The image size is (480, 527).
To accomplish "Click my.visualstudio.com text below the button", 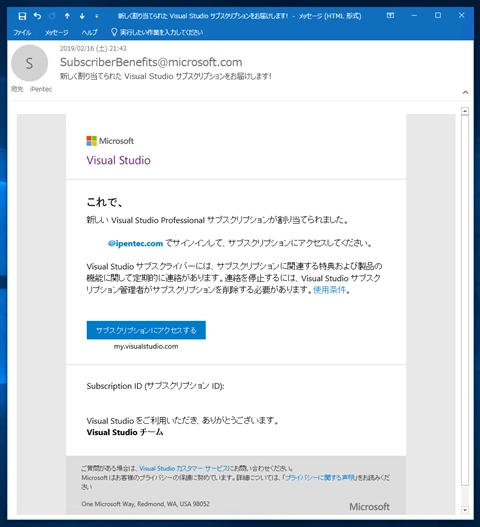I will pos(146,347).
